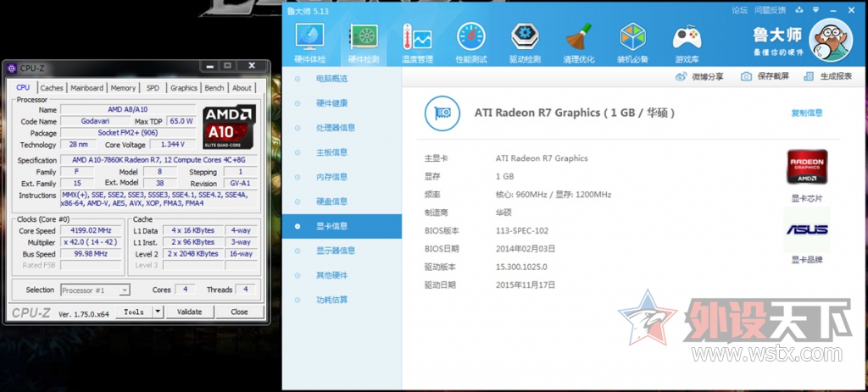Select 硬件检测 hardware detection icon

coord(363,43)
